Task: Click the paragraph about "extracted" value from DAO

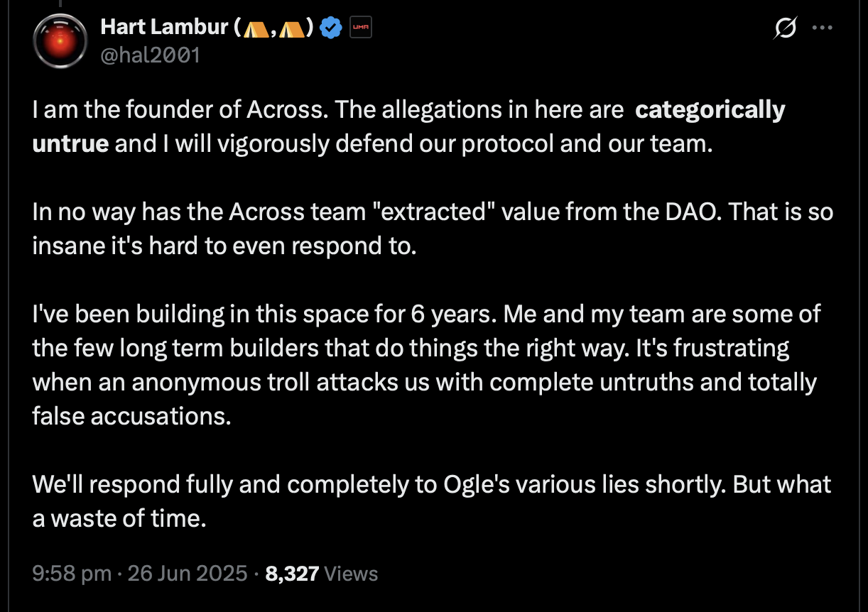Action: (433, 229)
